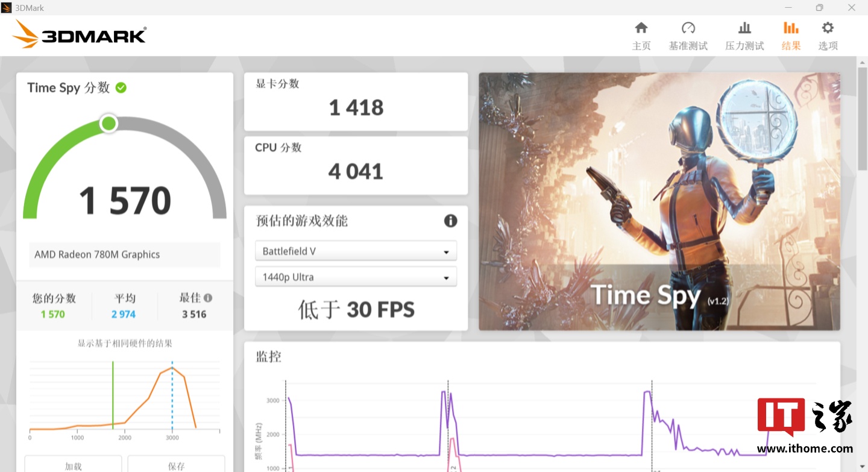
Task: Open the 主页 home icon
Action: (641, 28)
